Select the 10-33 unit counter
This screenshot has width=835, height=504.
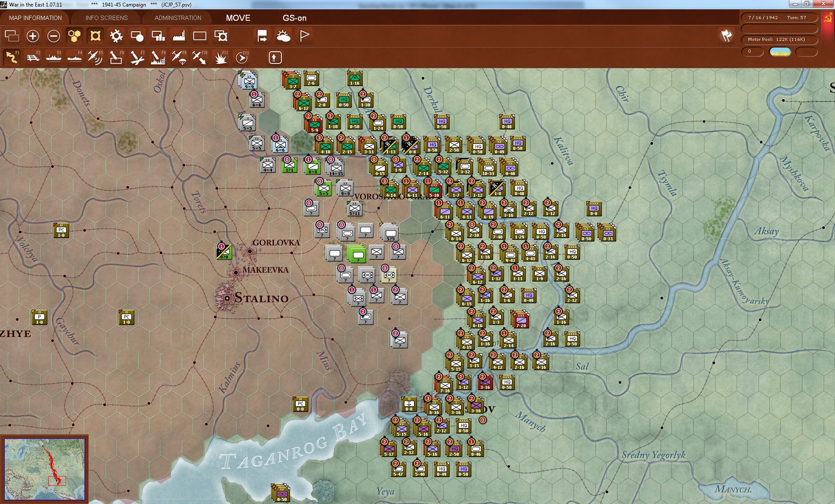[x=488, y=168]
